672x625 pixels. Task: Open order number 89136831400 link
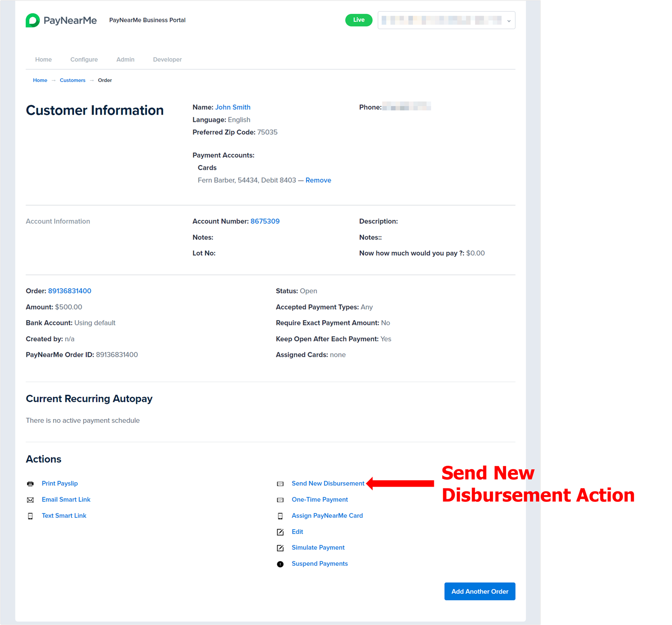click(70, 291)
